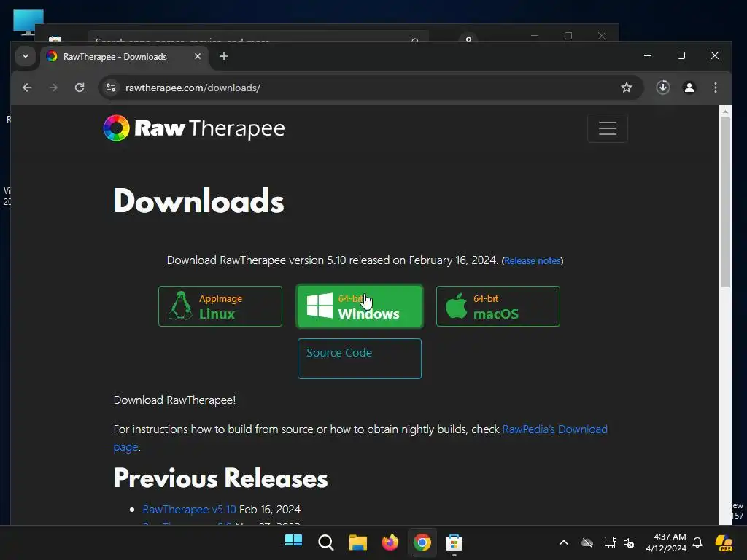Image resolution: width=747 pixels, height=560 pixels.
Task: Open the Chrome profile icon
Action: [689, 87]
